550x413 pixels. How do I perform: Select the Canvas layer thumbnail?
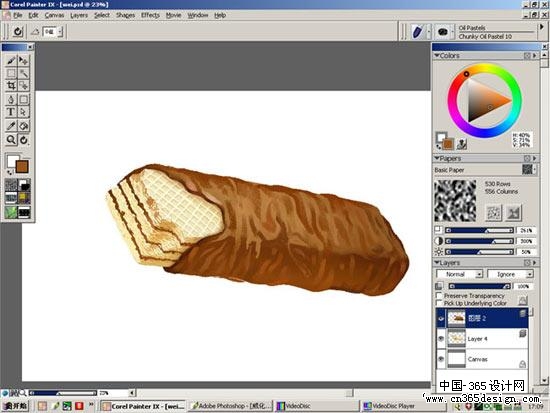pyautogui.click(x=456, y=359)
